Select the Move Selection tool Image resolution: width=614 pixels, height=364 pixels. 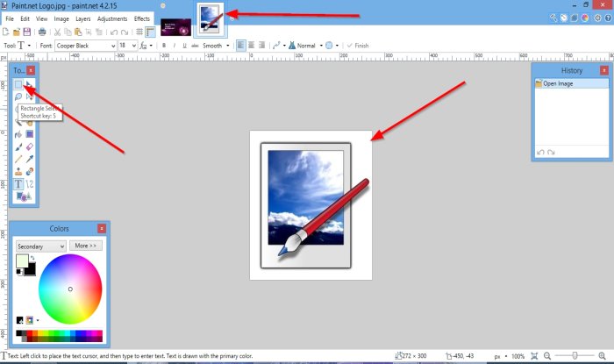coord(29,96)
